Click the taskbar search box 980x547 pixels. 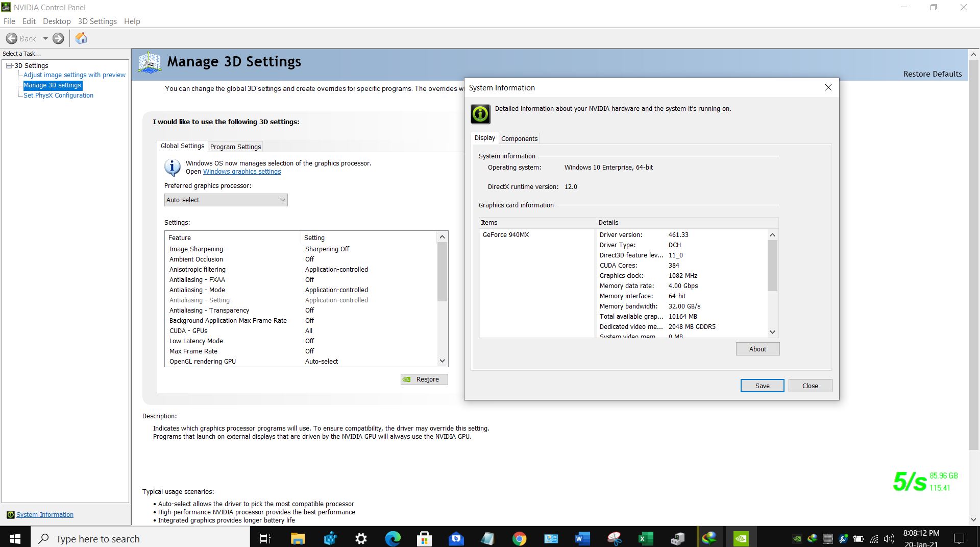[x=140, y=538]
